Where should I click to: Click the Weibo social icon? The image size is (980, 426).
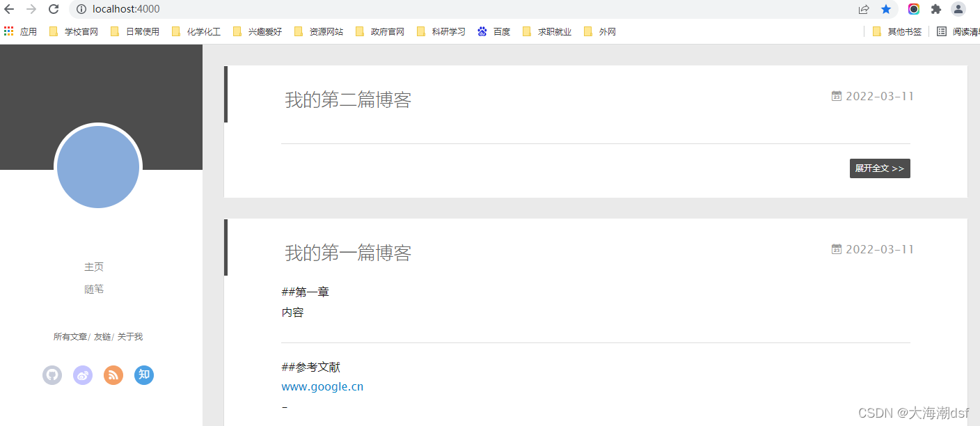point(83,375)
